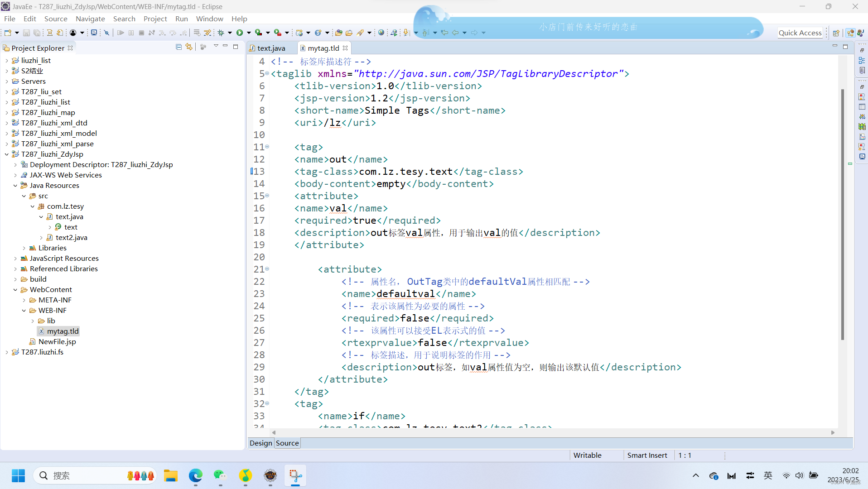Click the Search flashlight icon
Screen dimensions: 868x489
(x=360, y=33)
